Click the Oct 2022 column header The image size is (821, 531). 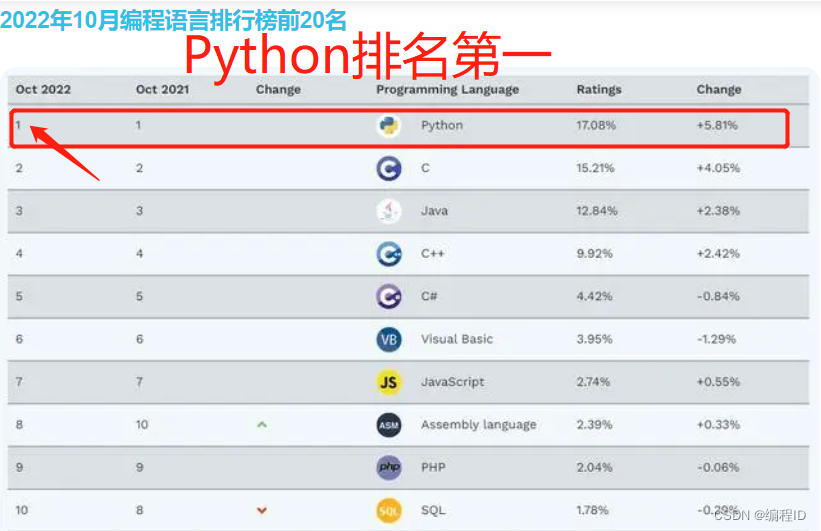tap(43, 90)
